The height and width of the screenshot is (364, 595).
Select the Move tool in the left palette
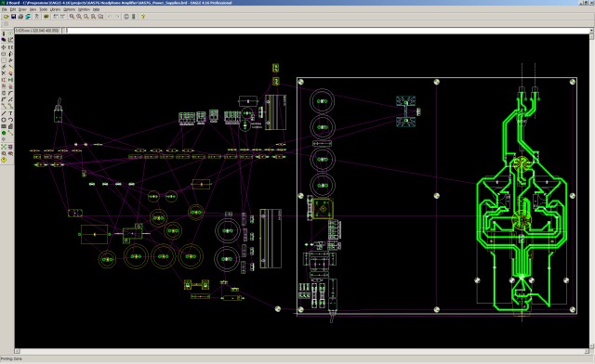point(4,47)
